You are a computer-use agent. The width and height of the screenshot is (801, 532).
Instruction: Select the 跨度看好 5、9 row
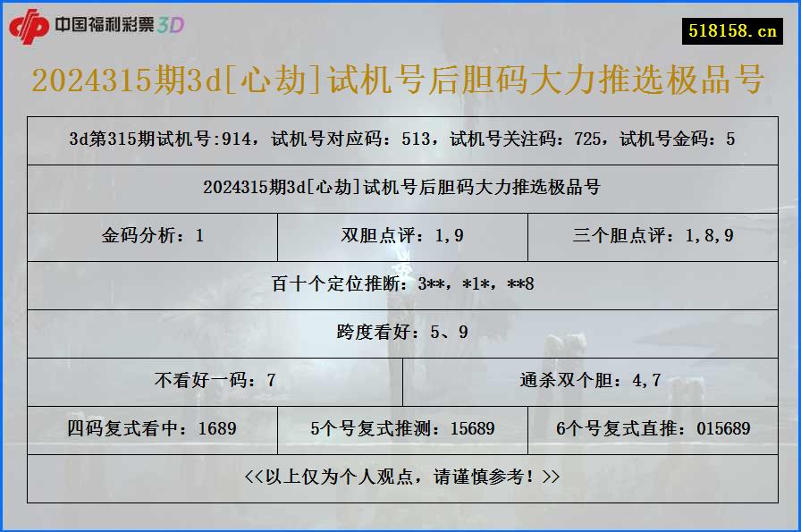pyautogui.click(x=400, y=333)
